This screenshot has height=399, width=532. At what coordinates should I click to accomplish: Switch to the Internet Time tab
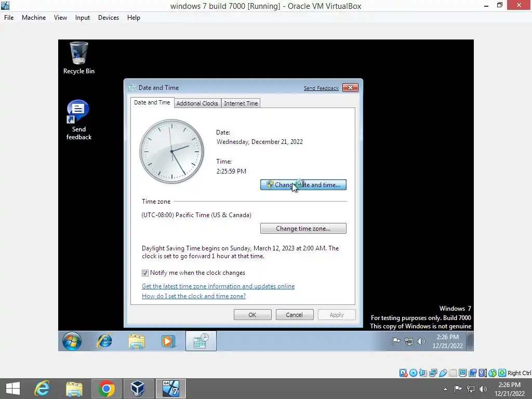pyautogui.click(x=241, y=103)
